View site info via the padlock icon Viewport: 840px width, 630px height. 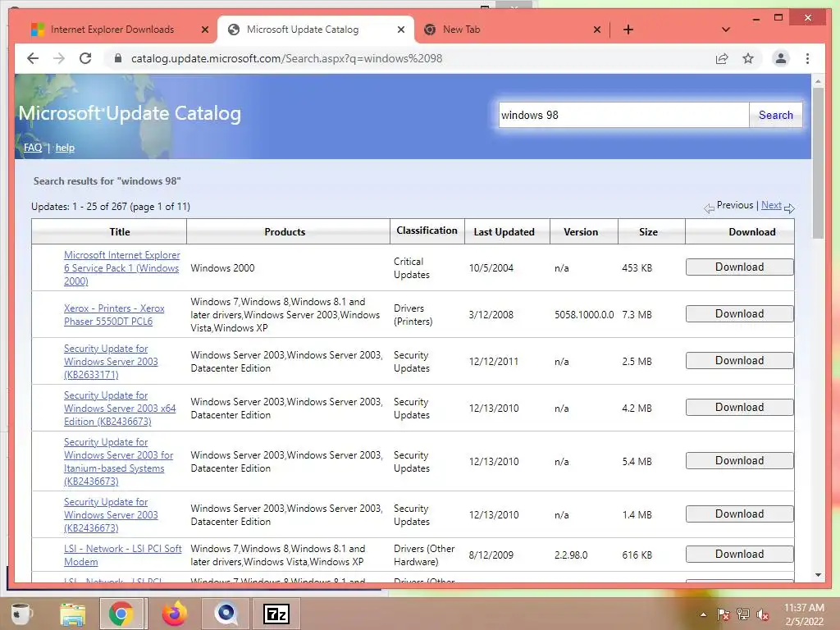click(x=118, y=58)
